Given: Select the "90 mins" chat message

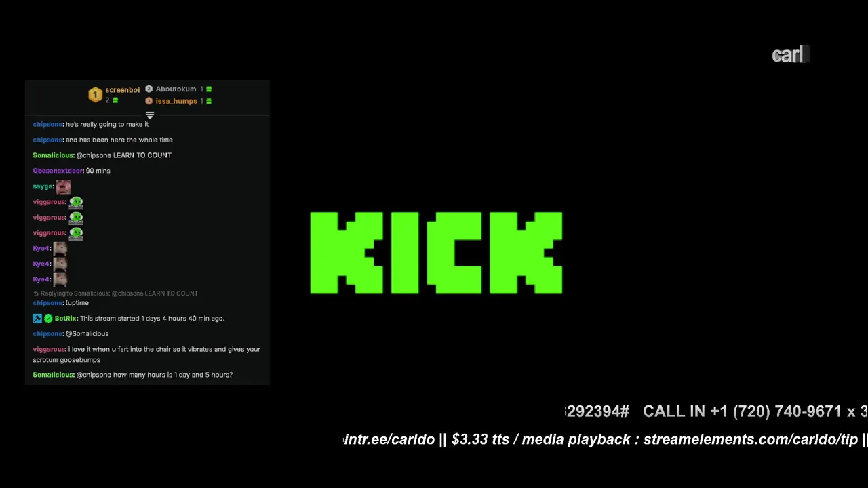Looking at the screenshot, I should pos(98,171).
